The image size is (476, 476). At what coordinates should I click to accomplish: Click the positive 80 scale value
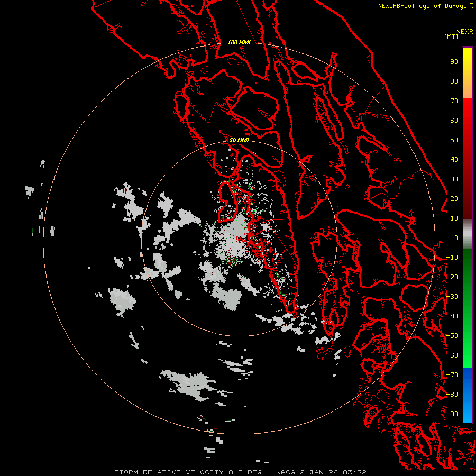click(454, 81)
